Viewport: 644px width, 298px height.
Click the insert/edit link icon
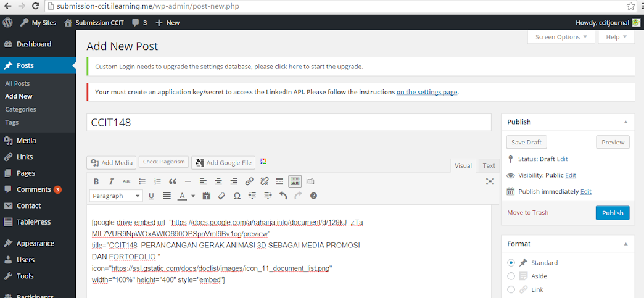point(249,181)
